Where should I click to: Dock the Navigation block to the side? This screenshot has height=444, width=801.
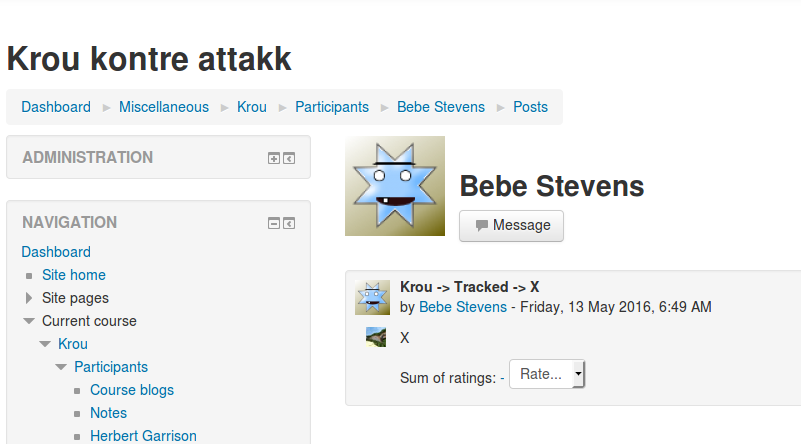click(289, 223)
